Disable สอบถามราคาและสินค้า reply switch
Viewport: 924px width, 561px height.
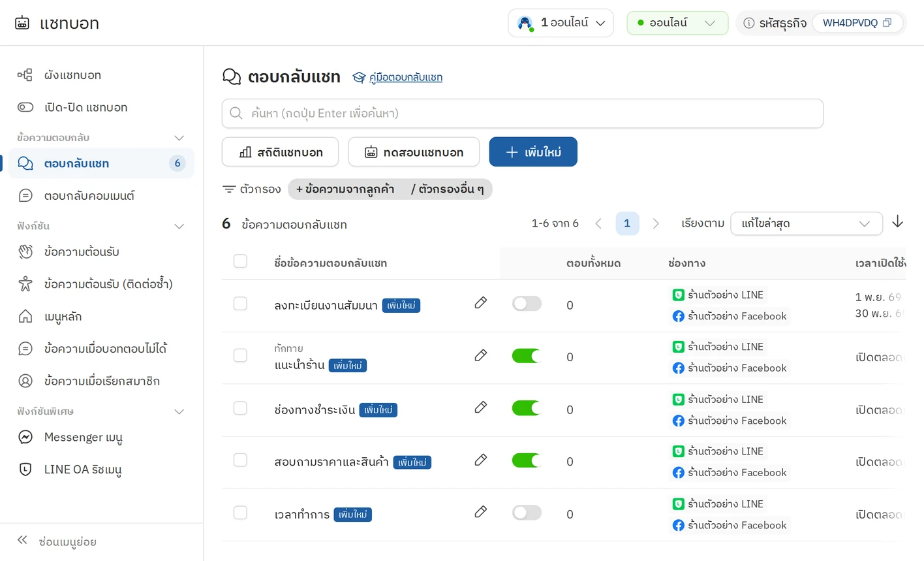tap(527, 460)
